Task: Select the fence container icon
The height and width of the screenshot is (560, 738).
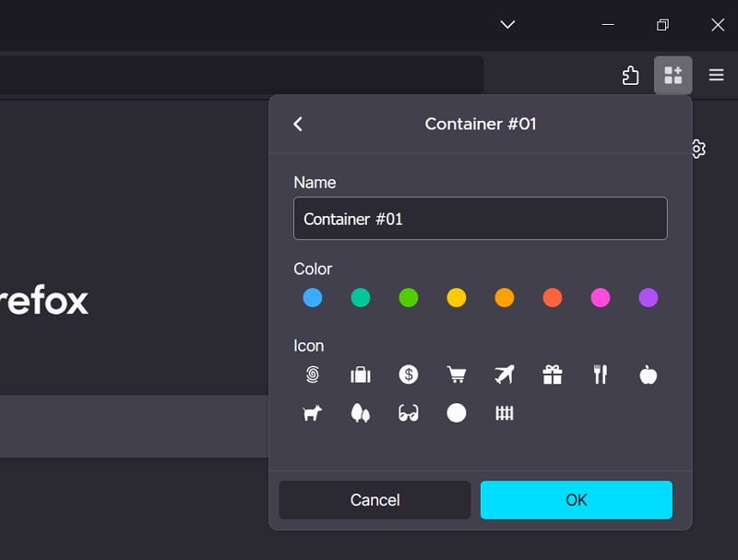Action: pos(505,413)
